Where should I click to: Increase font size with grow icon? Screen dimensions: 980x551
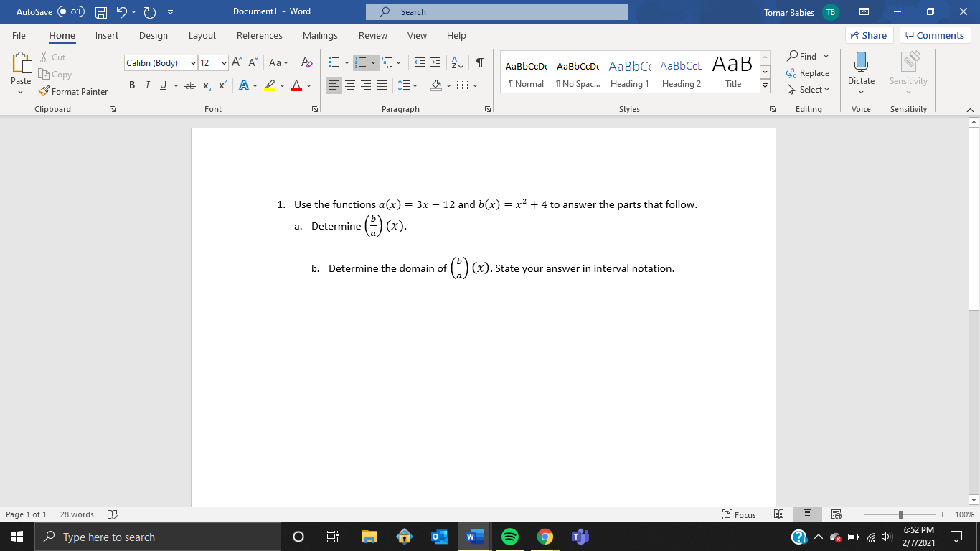236,63
